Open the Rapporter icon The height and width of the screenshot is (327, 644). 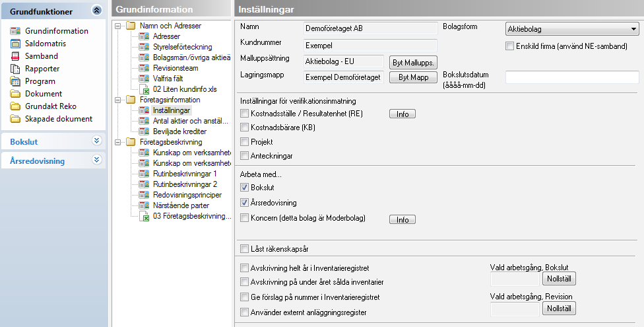coord(15,69)
